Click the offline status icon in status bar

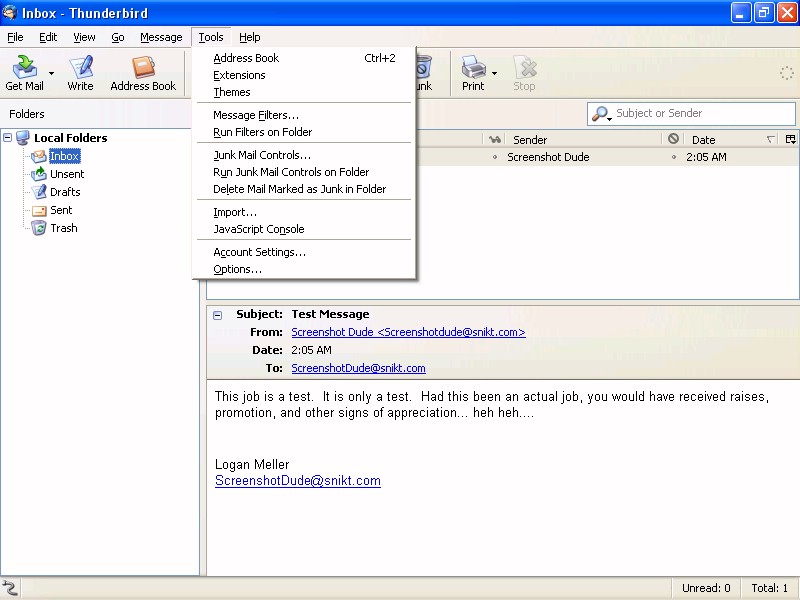coord(10,589)
